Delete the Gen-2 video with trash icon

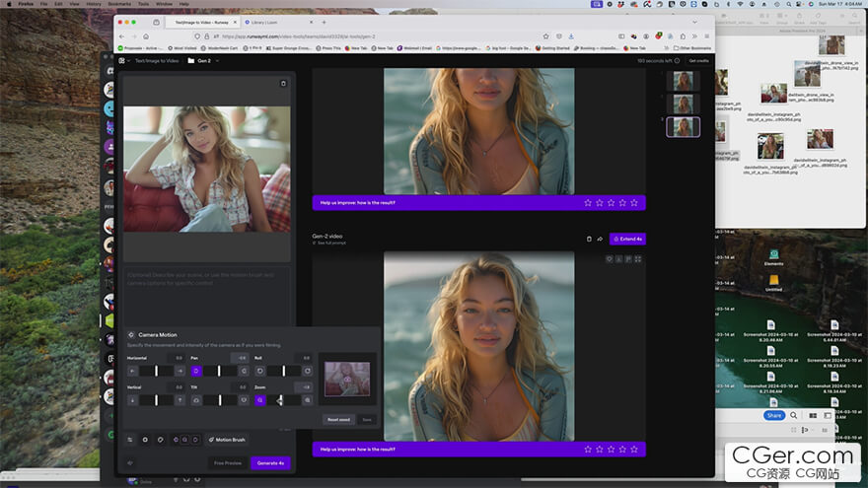[x=589, y=239]
